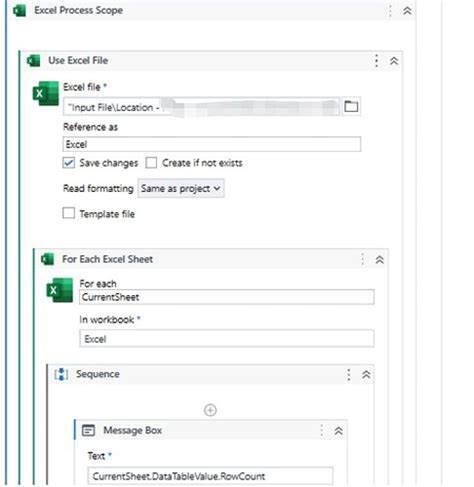The height and width of the screenshot is (487, 474).
Task: Add activity using the plus button
Action: [x=210, y=410]
